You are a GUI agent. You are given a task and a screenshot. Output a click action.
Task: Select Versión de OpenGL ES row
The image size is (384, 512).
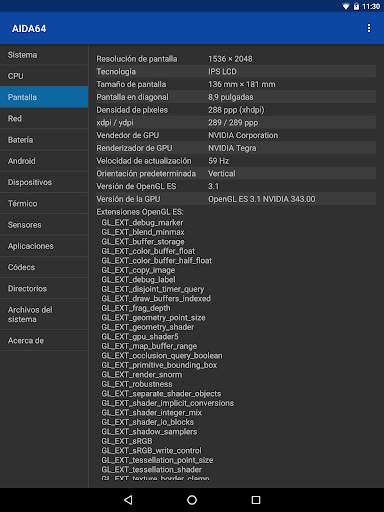pyautogui.click(x=236, y=186)
